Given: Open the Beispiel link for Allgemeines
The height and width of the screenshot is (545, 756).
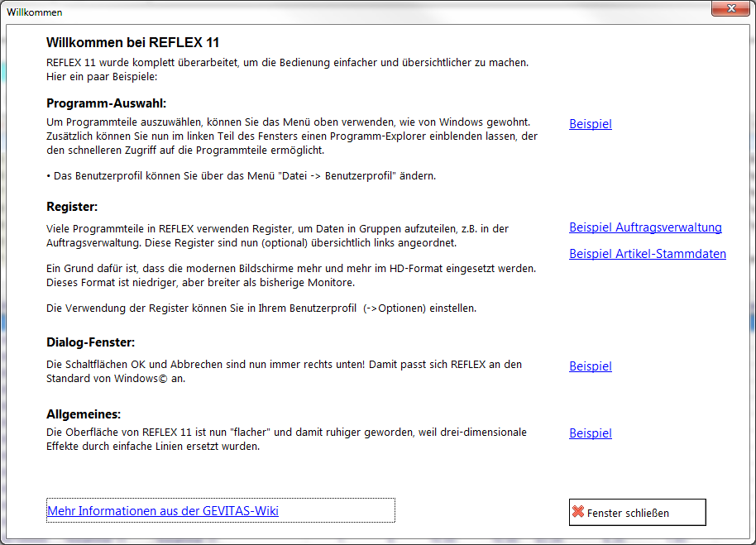Looking at the screenshot, I should pyautogui.click(x=590, y=433).
